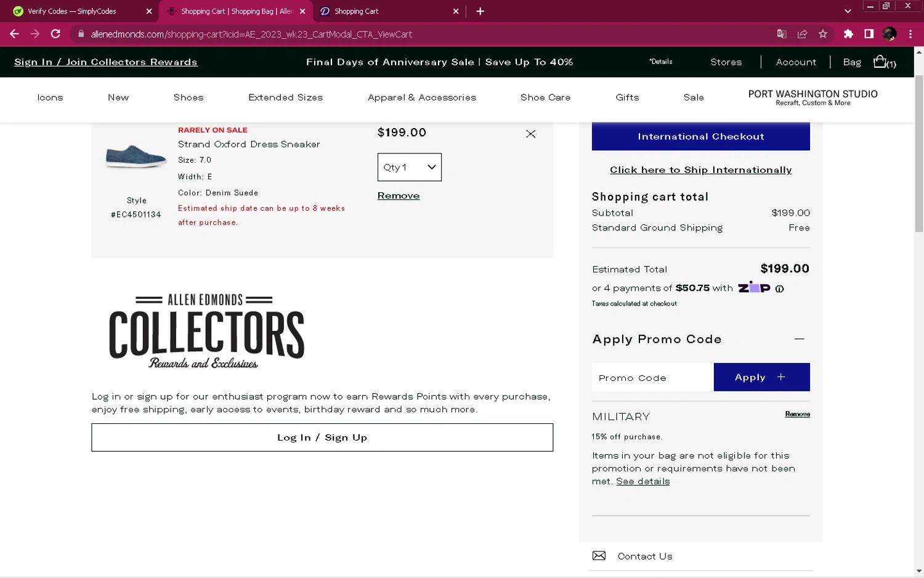
Task: Apply the promo code
Action: coord(762,377)
